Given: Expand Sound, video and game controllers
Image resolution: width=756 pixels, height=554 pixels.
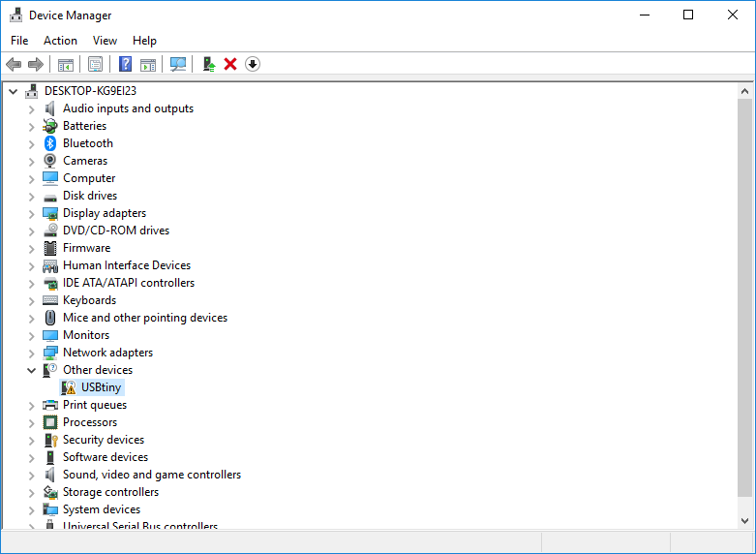Looking at the screenshot, I should click(x=32, y=475).
